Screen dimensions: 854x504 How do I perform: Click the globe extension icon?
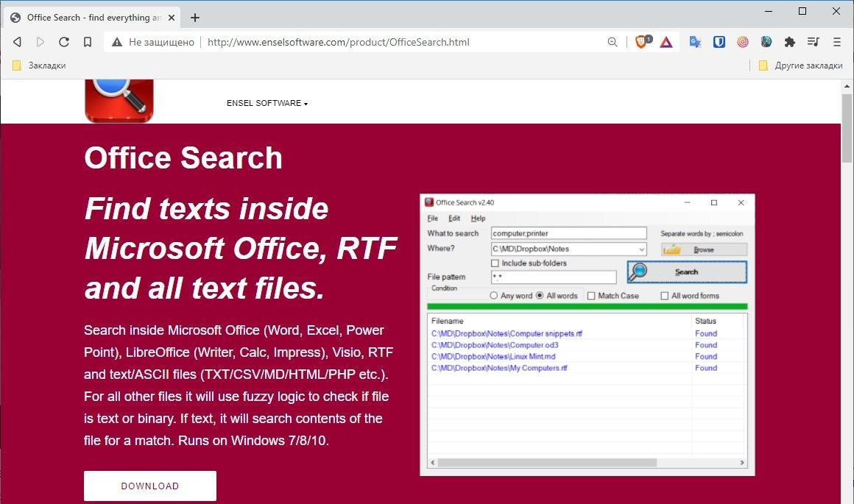[766, 42]
